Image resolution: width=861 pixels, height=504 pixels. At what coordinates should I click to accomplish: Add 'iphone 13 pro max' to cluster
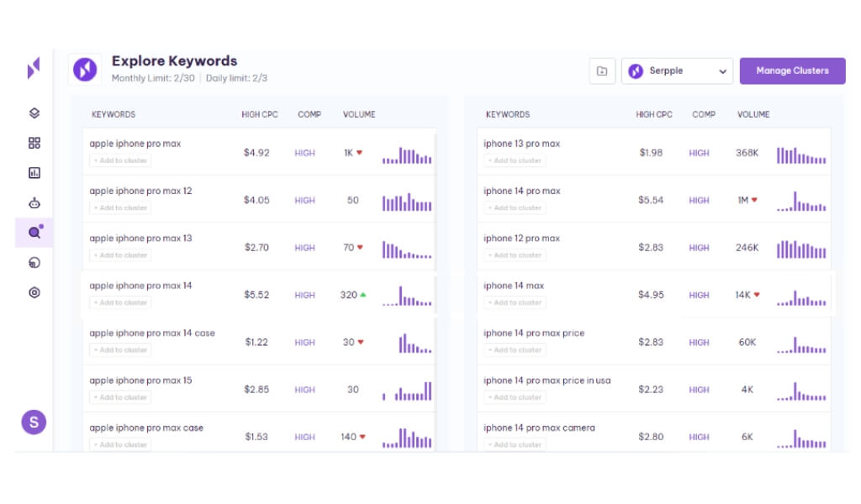(515, 160)
